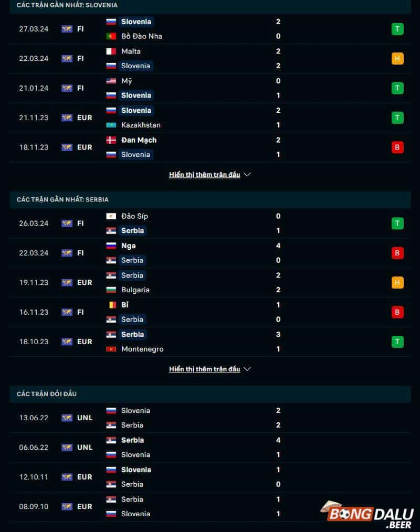The width and height of the screenshot is (420, 532).
Task: Click the Belgium flag beside Bỉ
Action: 111,305
